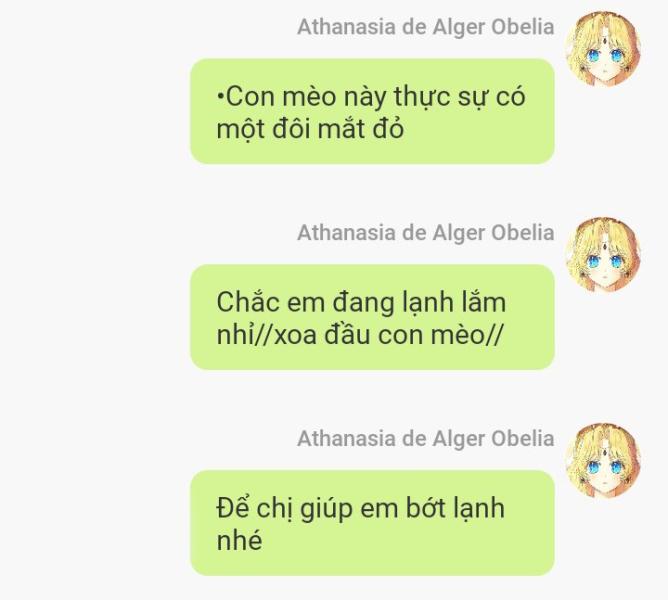This screenshot has height=600, width=668.
Task: Open avatar beside the 'Con mèo này' message
Action: 602,49
